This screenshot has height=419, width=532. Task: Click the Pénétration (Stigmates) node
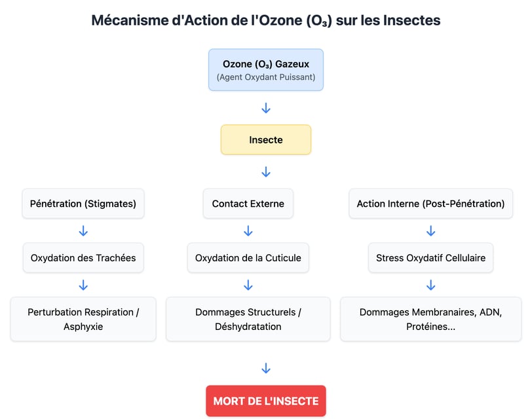[x=83, y=204]
